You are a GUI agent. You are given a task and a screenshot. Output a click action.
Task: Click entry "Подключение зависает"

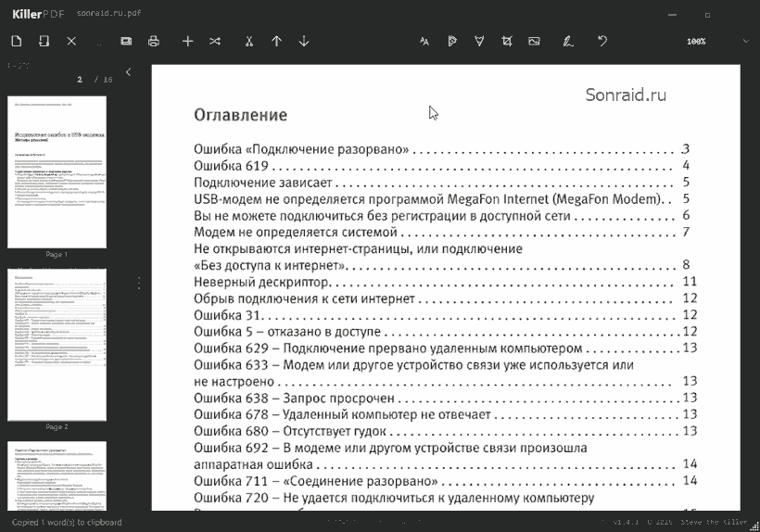(263, 183)
